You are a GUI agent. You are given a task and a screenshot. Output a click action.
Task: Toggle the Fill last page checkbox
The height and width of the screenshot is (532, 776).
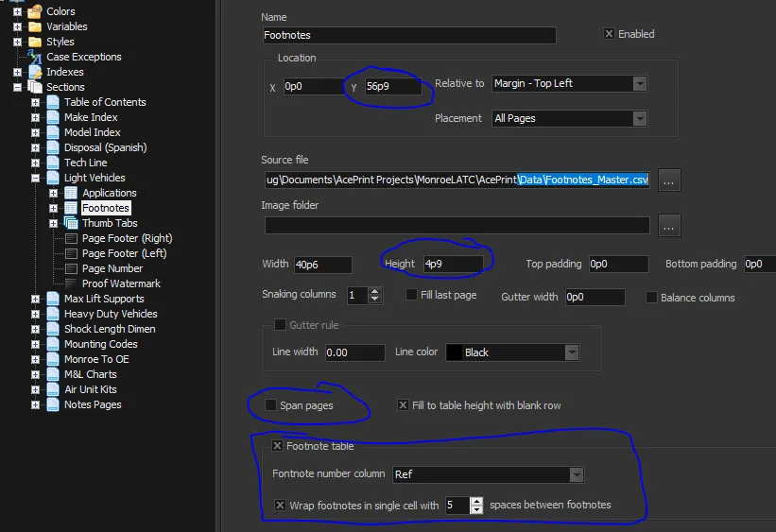click(412, 295)
